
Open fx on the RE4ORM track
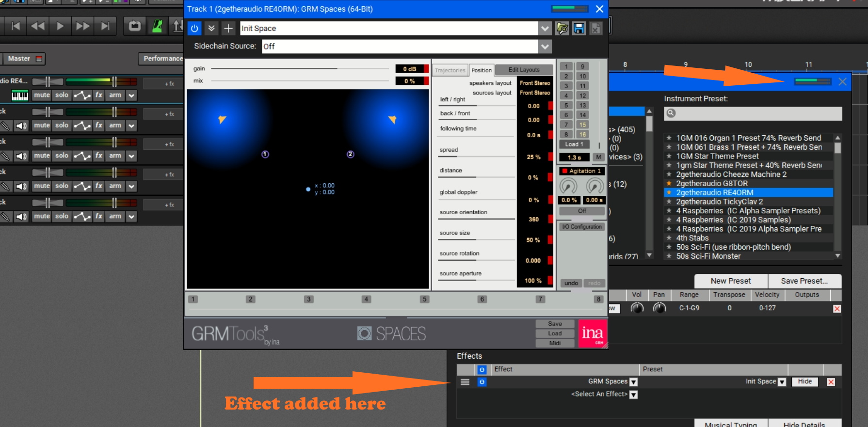click(x=99, y=95)
